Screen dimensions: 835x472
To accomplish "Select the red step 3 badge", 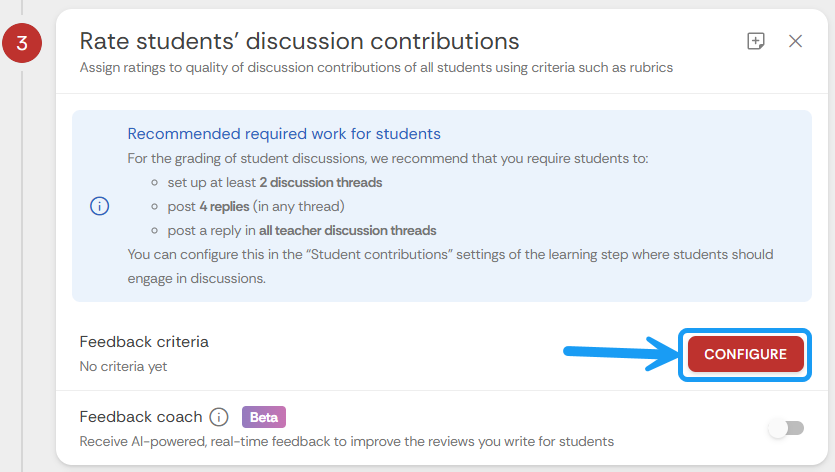I will (x=20, y=45).
